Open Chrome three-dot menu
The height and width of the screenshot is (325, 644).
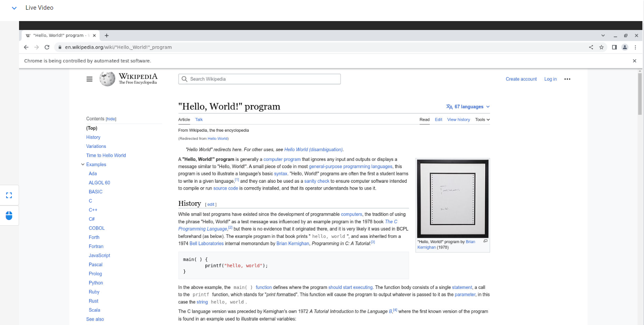coord(635,47)
